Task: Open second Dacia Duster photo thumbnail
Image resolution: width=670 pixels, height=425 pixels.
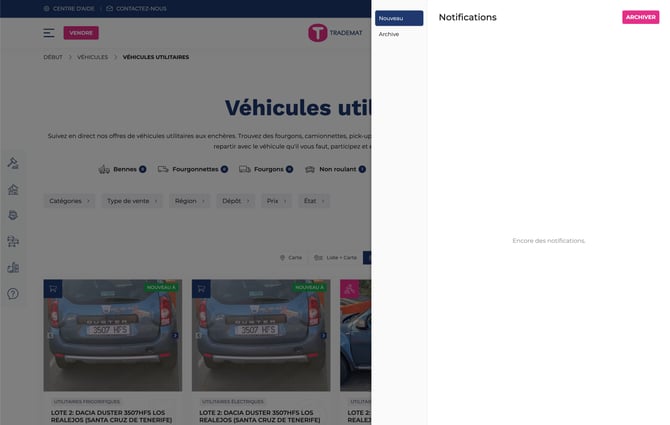Action: [261, 335]
